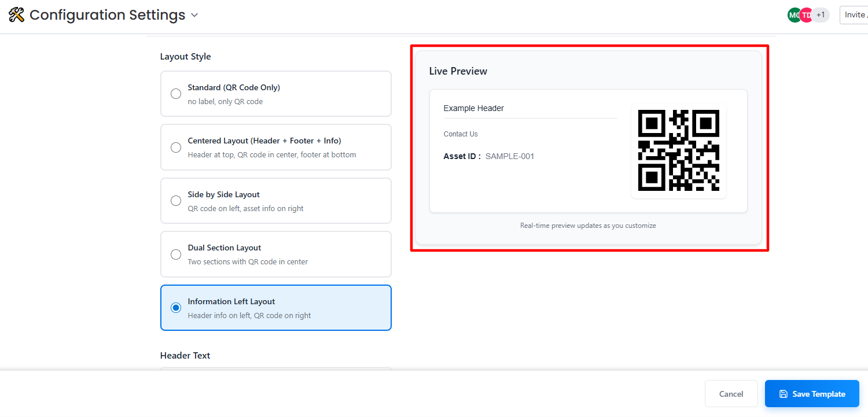Click 'QR code on left, asset info on right'
The image size is (868, 417).
pyautogui.click(x=246, y=209)
